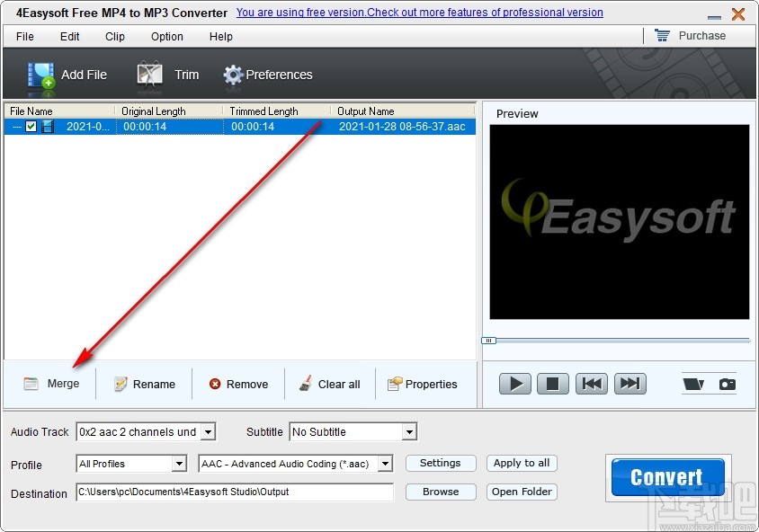The image size is (759, 532).
Task: Open the Clip menu
Action: 114,37
